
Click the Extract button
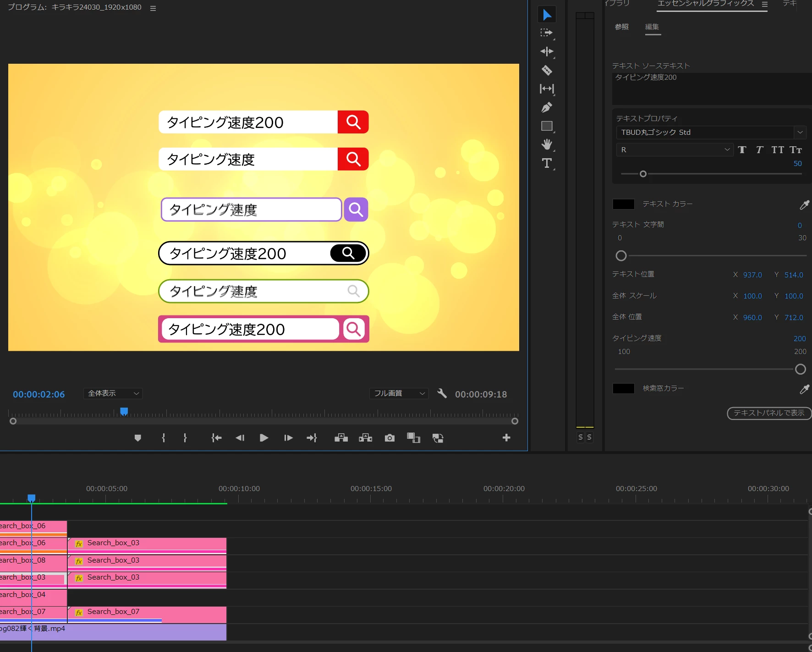click(x=365, y=438)
